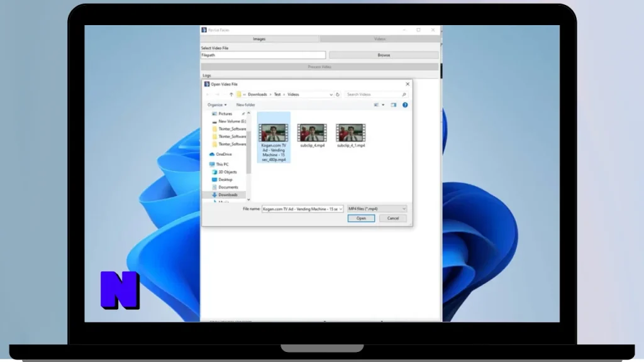Click Test in the address breadcrumb
Image resolution: width=644 pixels, height=362 pixels.
[x=277, y=94]
